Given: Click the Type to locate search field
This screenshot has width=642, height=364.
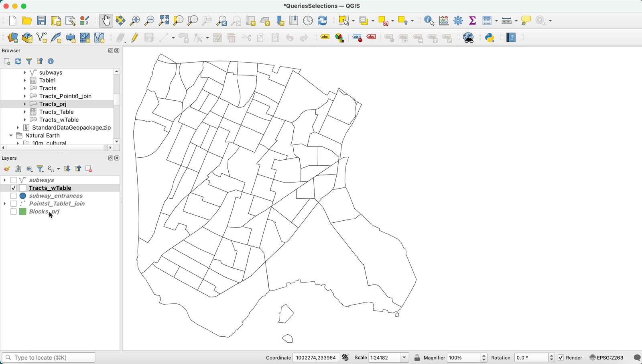Looking at the screenshot, I should tap(48, 357).
